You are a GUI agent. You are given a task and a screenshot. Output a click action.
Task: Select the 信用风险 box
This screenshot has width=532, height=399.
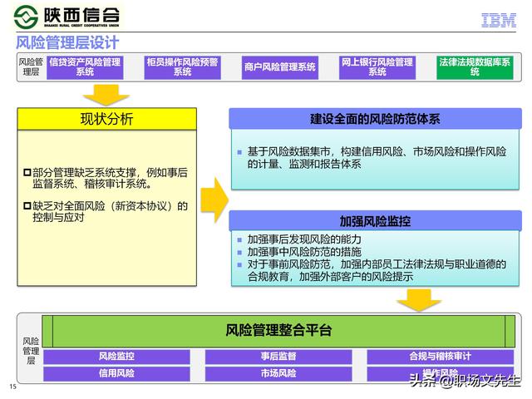point(116,373)
